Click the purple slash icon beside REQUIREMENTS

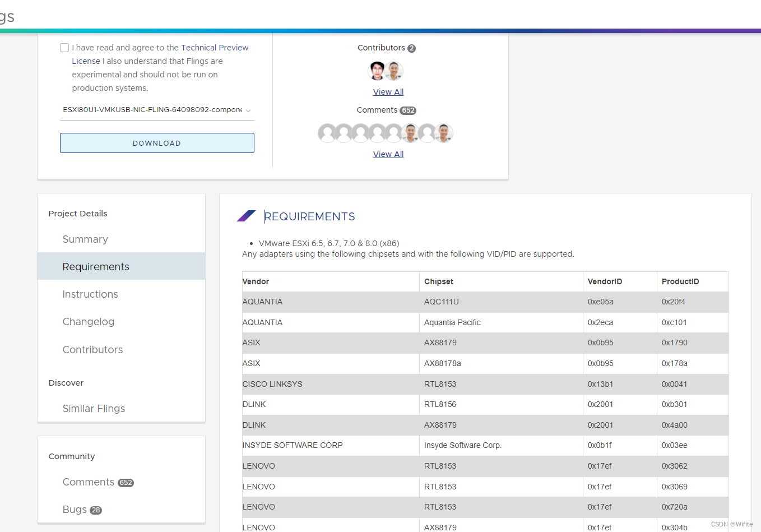246,216
